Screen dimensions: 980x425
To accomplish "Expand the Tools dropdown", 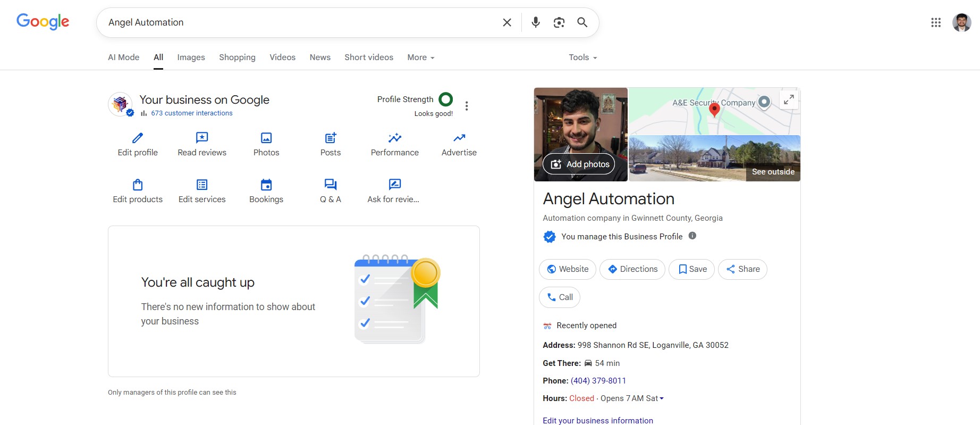I will pyautogui.click(x=583, y=57).
